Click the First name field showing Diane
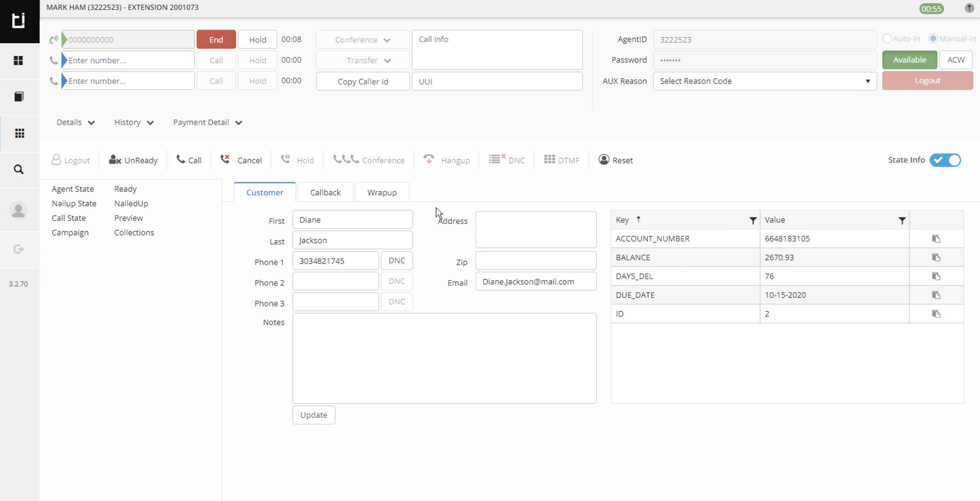This screenshot has height=501, width=980. point(352,220)
